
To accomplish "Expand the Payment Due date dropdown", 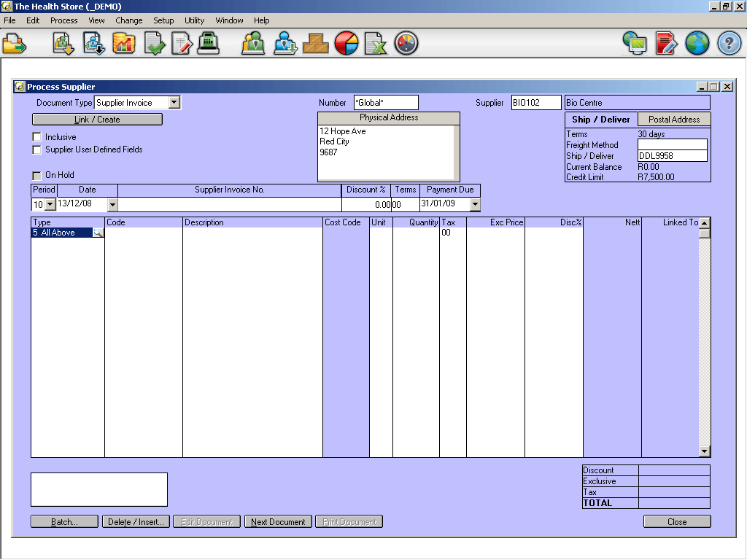I will [476, 204].
